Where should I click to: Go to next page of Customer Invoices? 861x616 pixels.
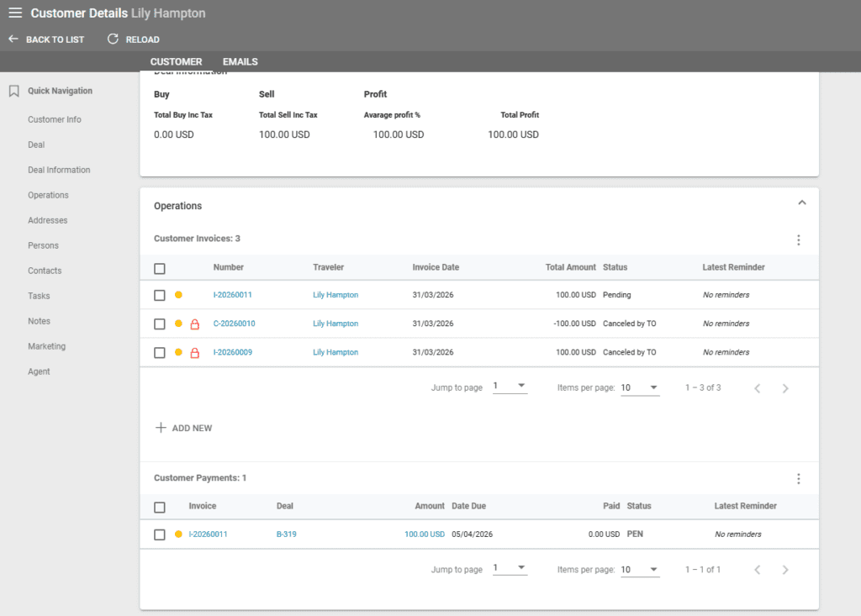coord(785,388)
